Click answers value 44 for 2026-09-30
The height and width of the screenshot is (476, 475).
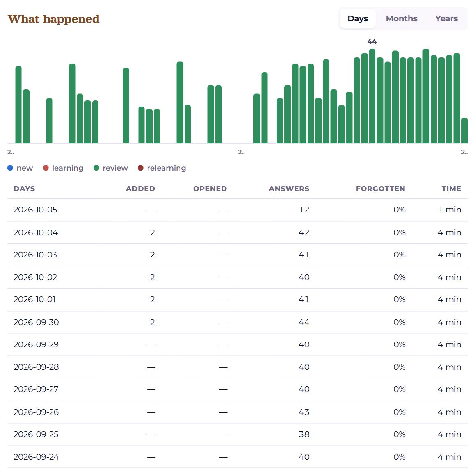click(304, 322)
